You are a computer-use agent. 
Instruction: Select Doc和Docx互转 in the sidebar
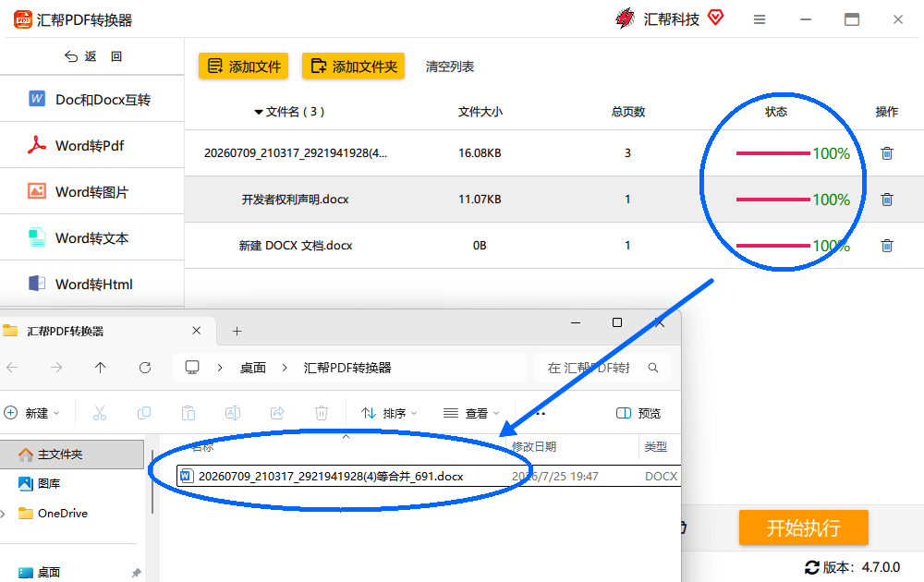pos(91,99)
